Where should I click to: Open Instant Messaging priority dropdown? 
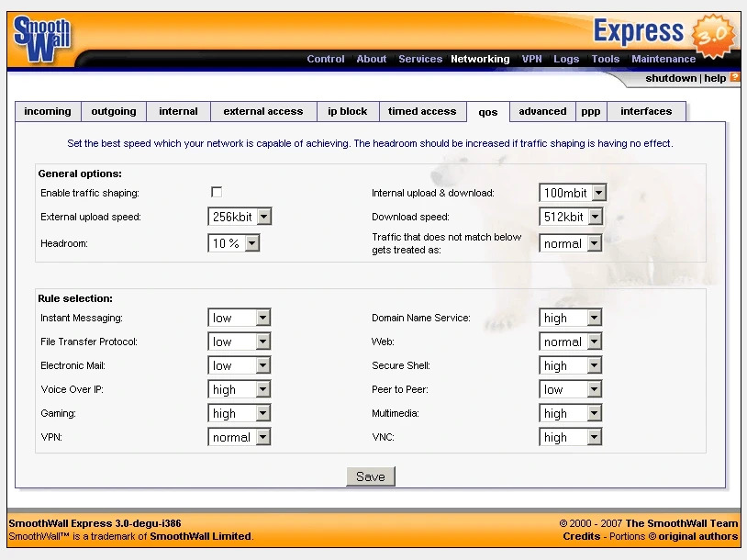coord(240,318)
